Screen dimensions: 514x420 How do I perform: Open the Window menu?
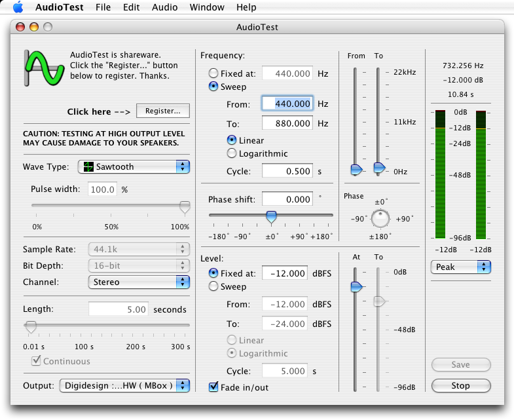[206, 7]
